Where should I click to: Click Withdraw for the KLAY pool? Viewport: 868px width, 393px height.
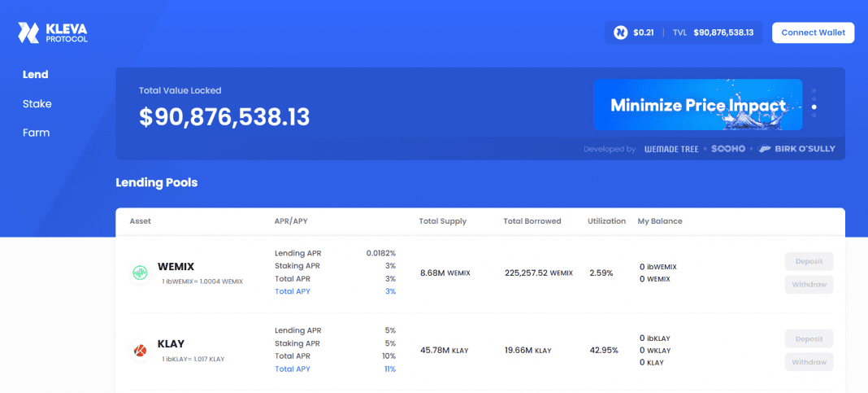click(x=809, y=362)
